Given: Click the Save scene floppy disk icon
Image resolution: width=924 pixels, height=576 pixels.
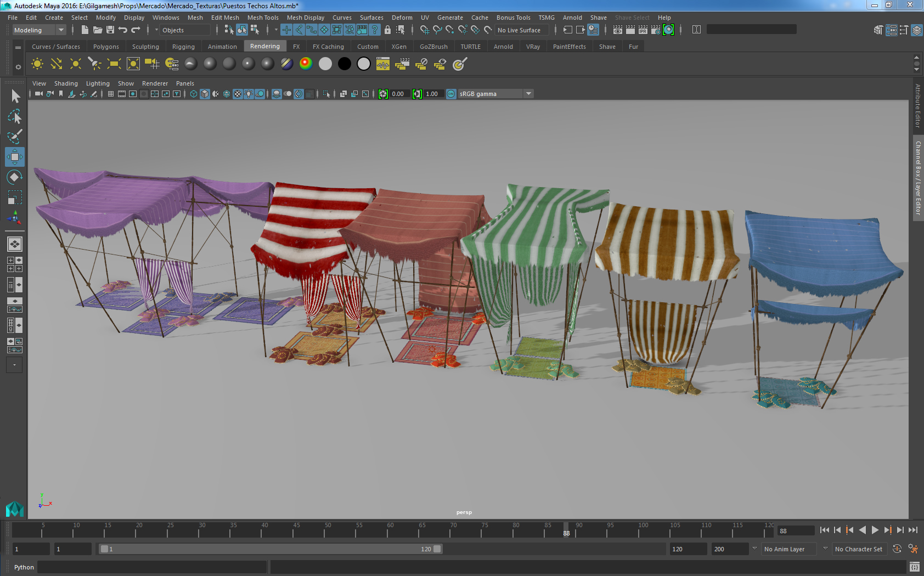Looking at the screenshot, I should click(x=110, y=30).
